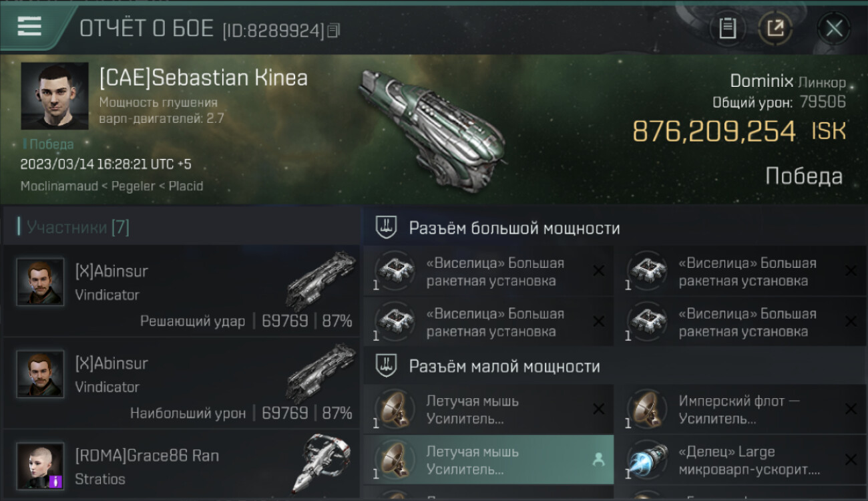Click the «Делец» Large microwarp drive icon
The height and width of the screenshot is (501, 868).
(646, 460)
